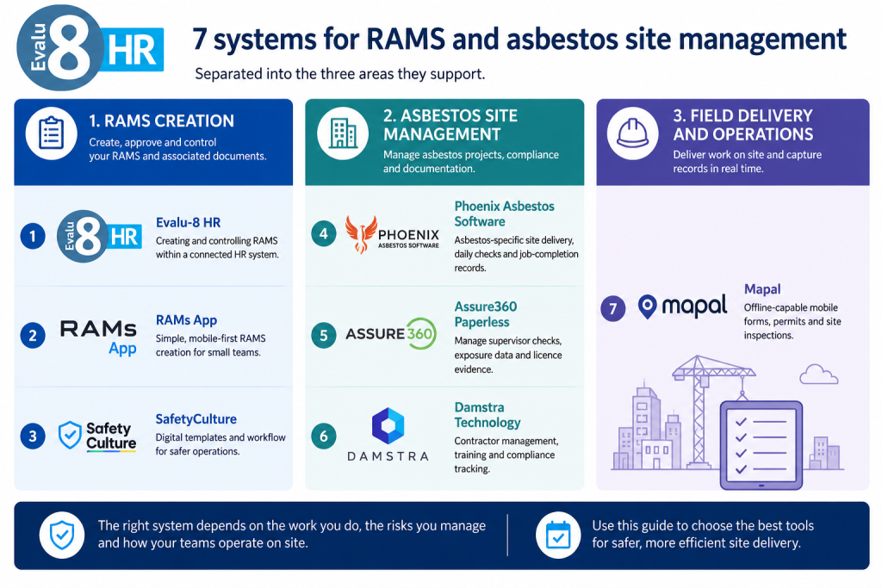Click the cloud outline in the illustration

pos(818,374)
